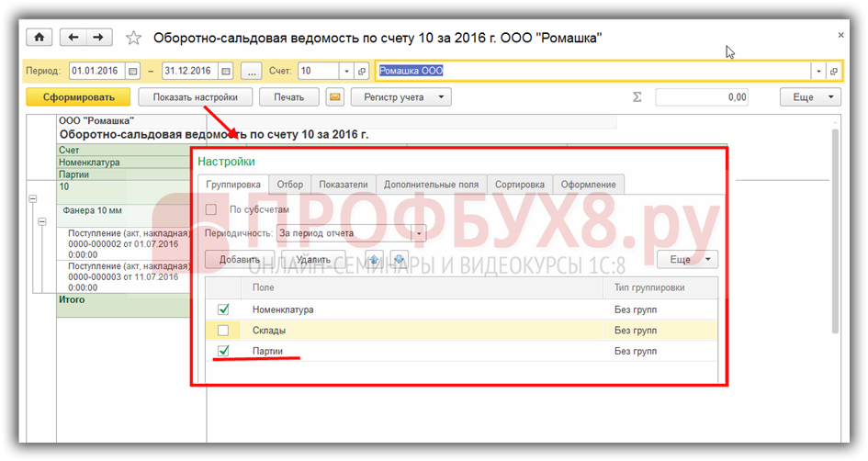Add report to favorites star
This screenshot has height=461, width=868.
pyautogui.click(x=133, y=39)
